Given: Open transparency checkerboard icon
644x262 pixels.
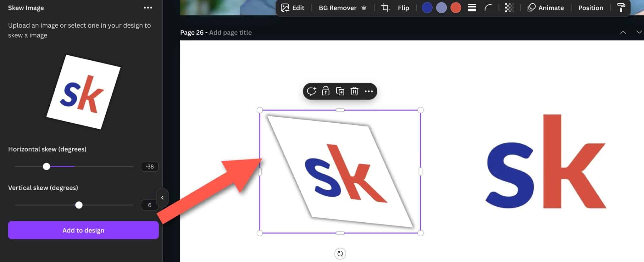Looking at the screenshot, I should [509, 8].
